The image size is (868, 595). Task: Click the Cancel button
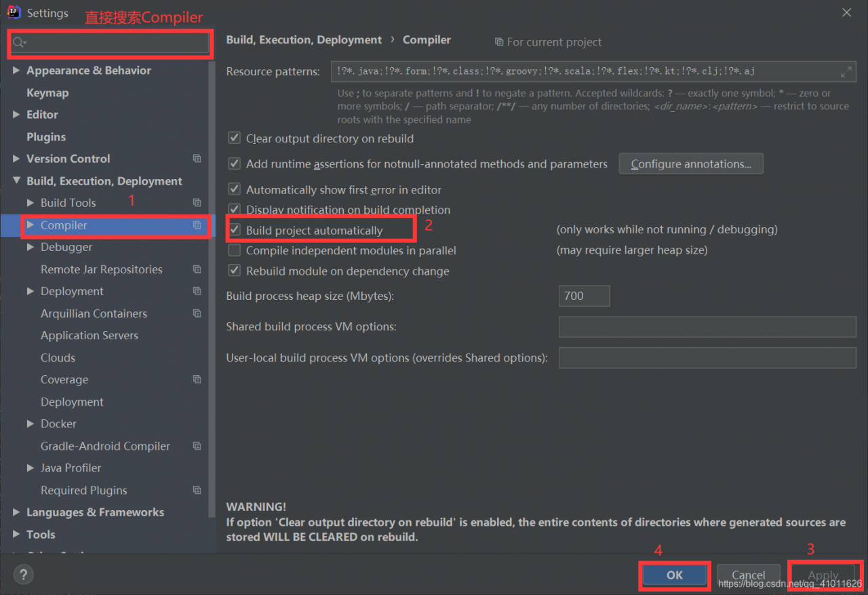point(749,575)
